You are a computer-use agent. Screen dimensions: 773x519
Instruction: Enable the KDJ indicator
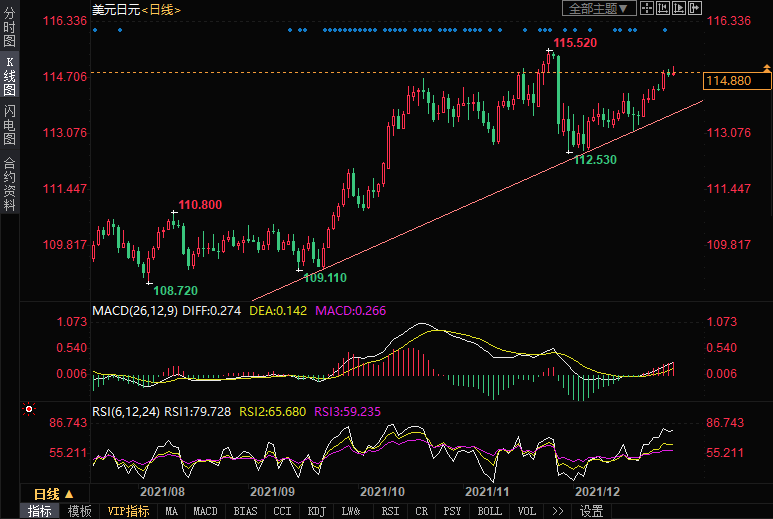pos(316,511)
